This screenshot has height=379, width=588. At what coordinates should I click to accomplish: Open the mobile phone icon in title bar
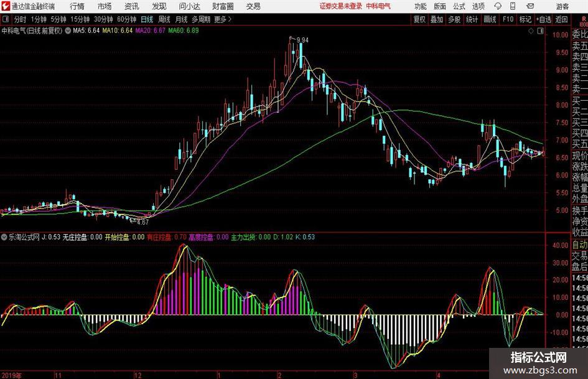coord(513,6)
